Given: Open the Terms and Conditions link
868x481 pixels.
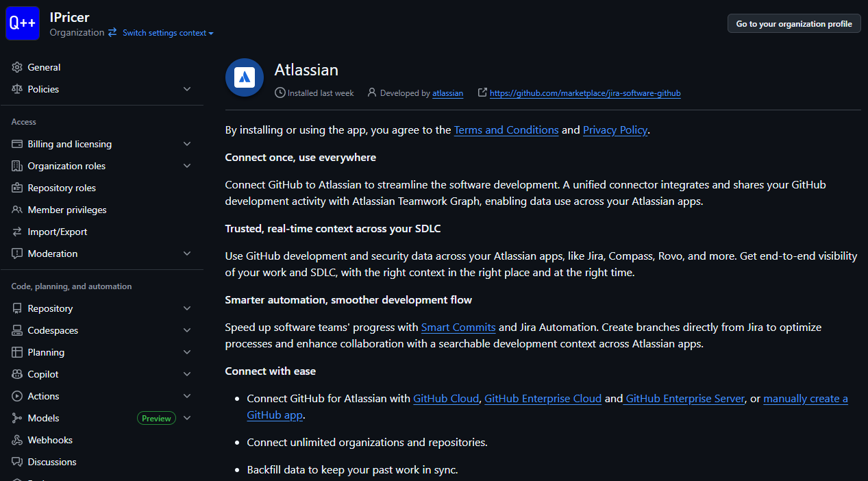Looking at the screenshot, I should point(506,130).
